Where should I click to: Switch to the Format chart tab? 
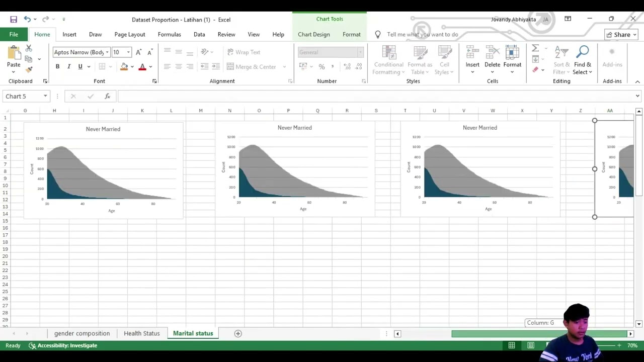point(351,34)
